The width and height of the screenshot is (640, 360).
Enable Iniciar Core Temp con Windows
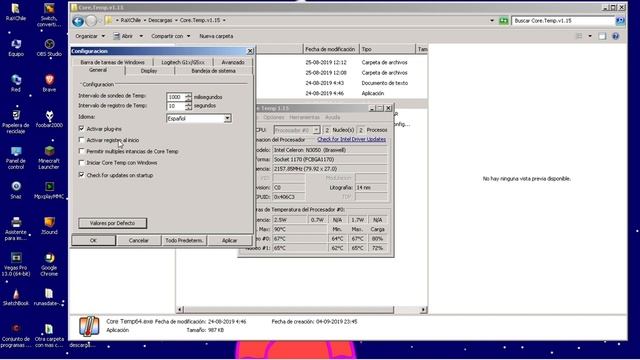click(81, 163)
